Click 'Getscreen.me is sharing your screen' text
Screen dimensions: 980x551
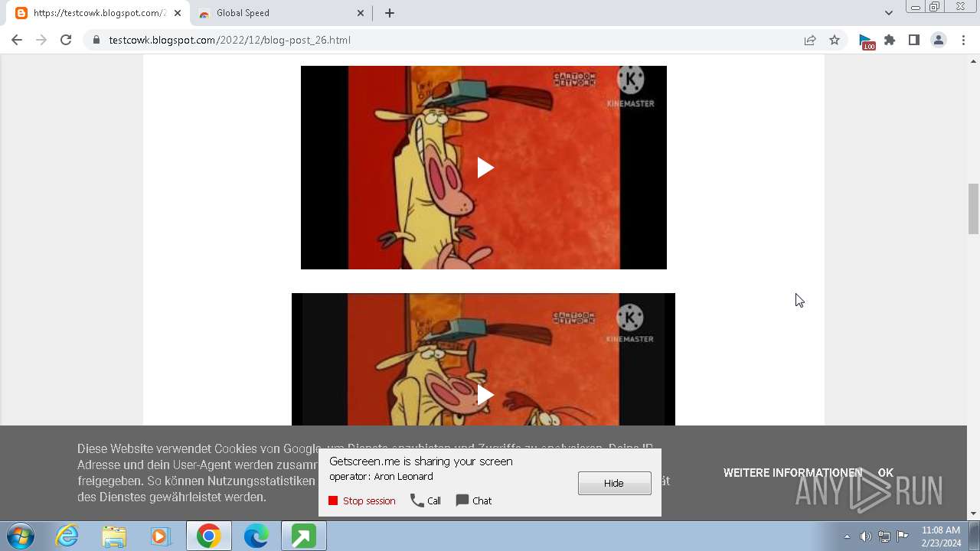coord(421,461)
